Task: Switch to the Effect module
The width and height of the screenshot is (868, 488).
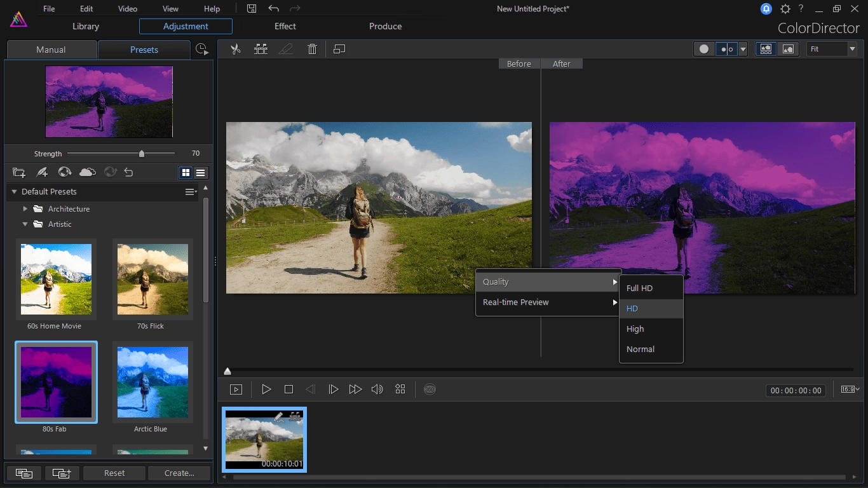Action: pyautogui.click(x=285, y=26)
